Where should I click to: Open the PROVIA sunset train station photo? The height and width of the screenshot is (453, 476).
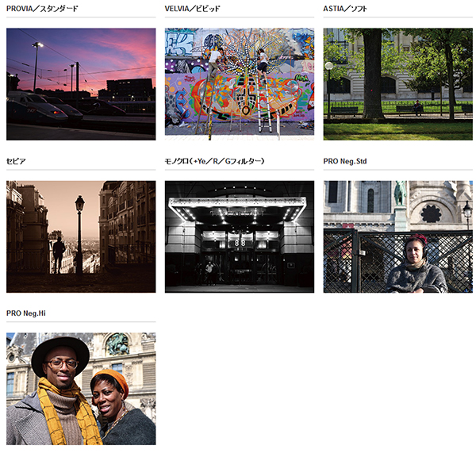pos(81,84)
